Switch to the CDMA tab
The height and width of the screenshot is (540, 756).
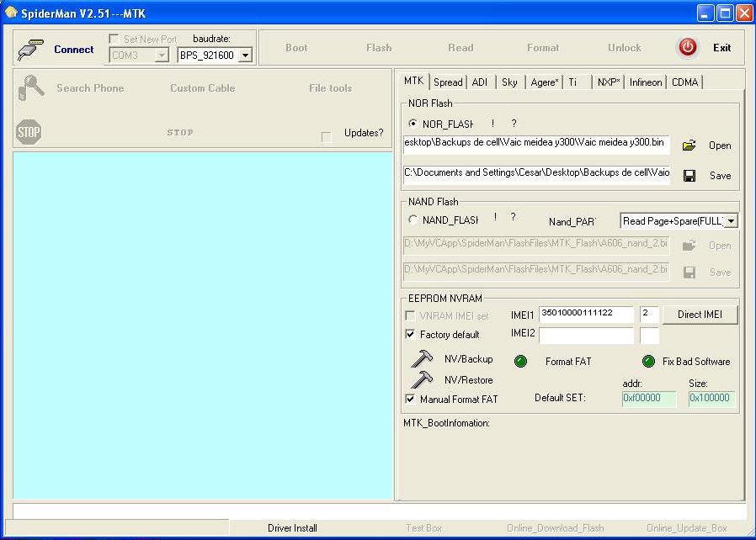[x=684, y=82]
